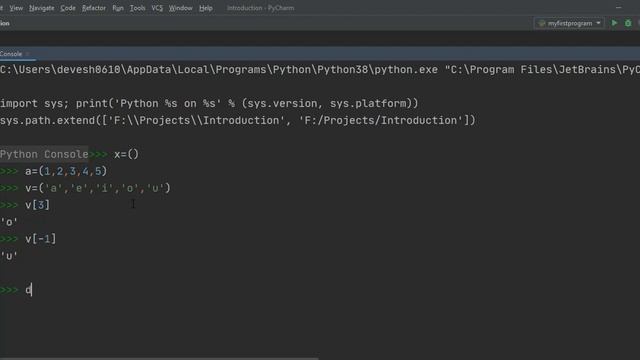
Task: Click the python.exe path line
Action: coord(320,69)
